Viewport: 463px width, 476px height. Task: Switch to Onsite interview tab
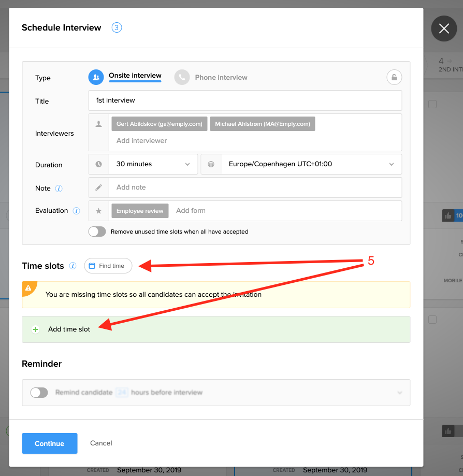(135, 76)
